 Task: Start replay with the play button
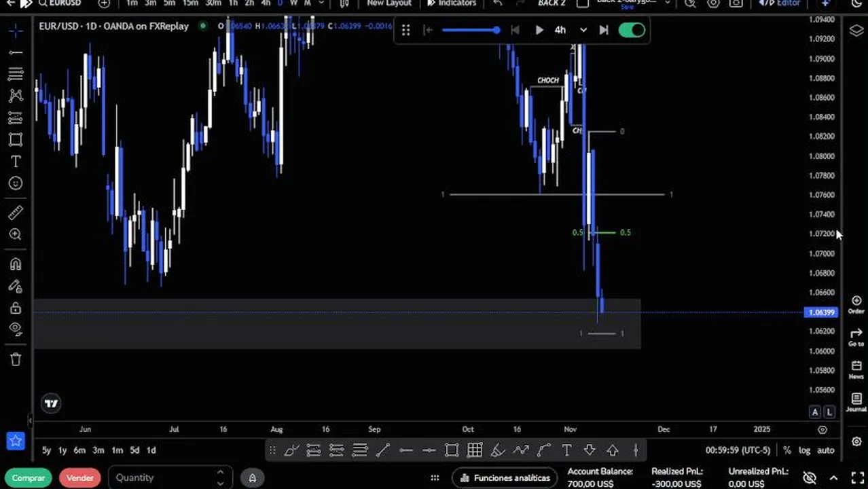[539, 30]
